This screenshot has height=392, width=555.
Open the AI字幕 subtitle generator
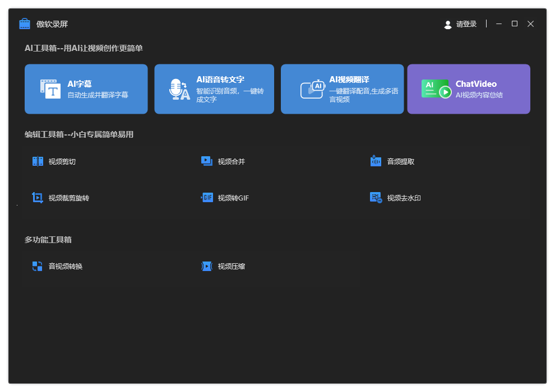point(86,88)
